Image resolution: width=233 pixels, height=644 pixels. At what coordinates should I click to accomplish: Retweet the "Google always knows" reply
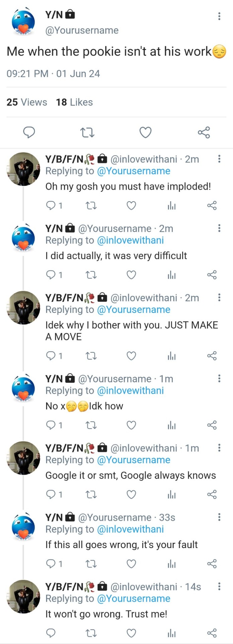tap(91, 494)
